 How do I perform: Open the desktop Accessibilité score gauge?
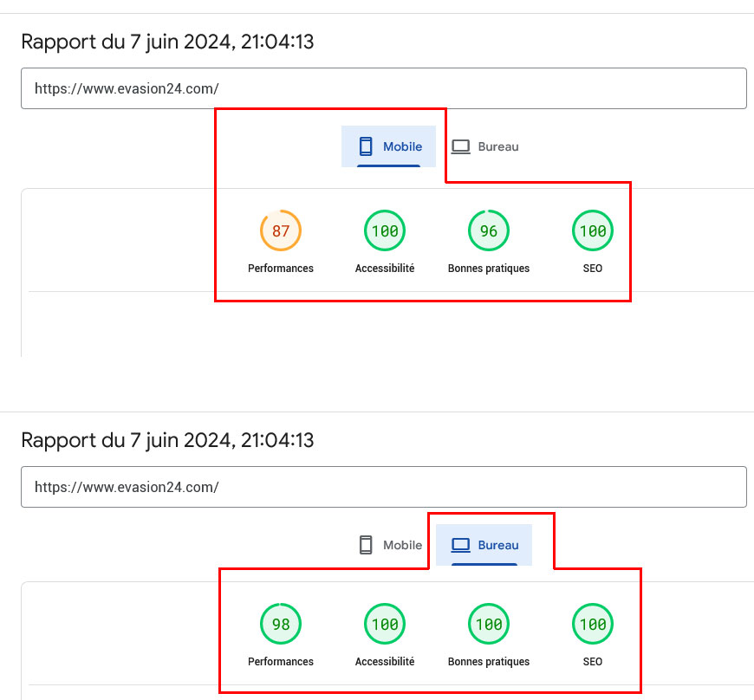coord(385,624)
